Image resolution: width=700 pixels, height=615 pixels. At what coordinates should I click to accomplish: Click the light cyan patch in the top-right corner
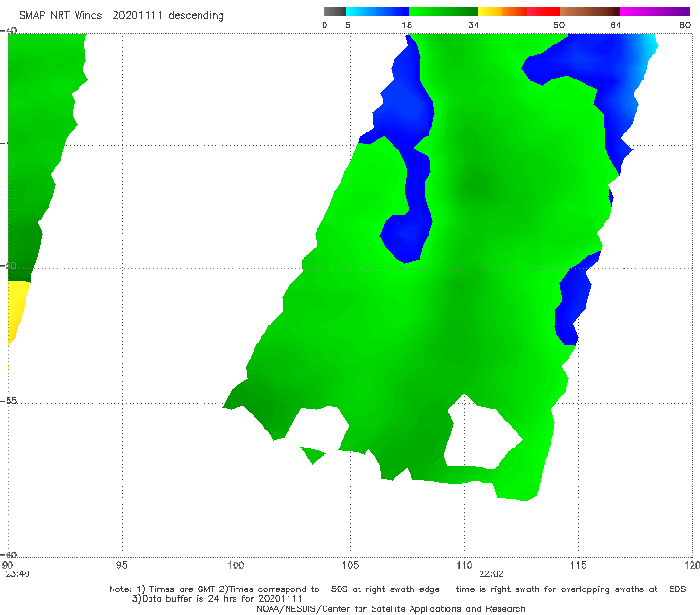pyautogui.click(x=648, y=45)
